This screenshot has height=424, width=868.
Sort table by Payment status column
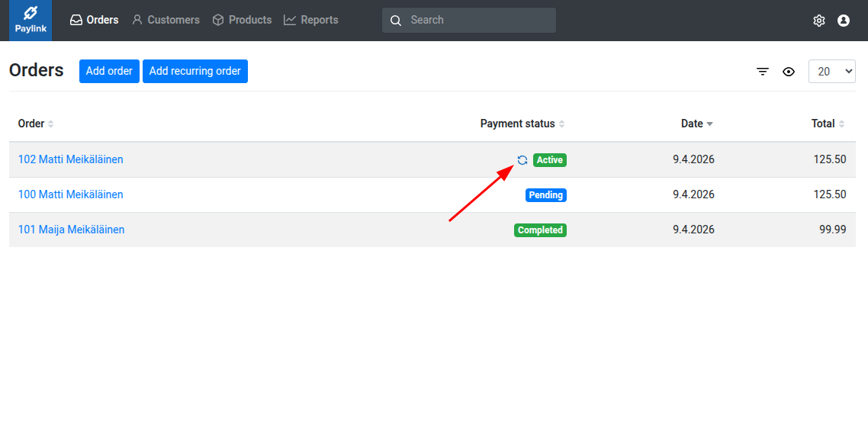(x=522, y=124)
